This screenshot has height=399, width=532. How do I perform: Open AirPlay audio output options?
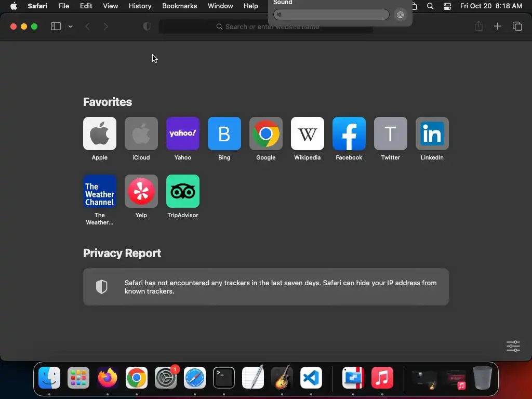pos(401,15)
